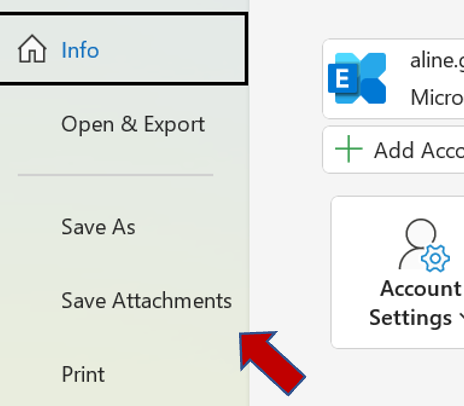The image size is (464, 406).
Task: Click the home icon beside Info
Action: coord(32,49)
